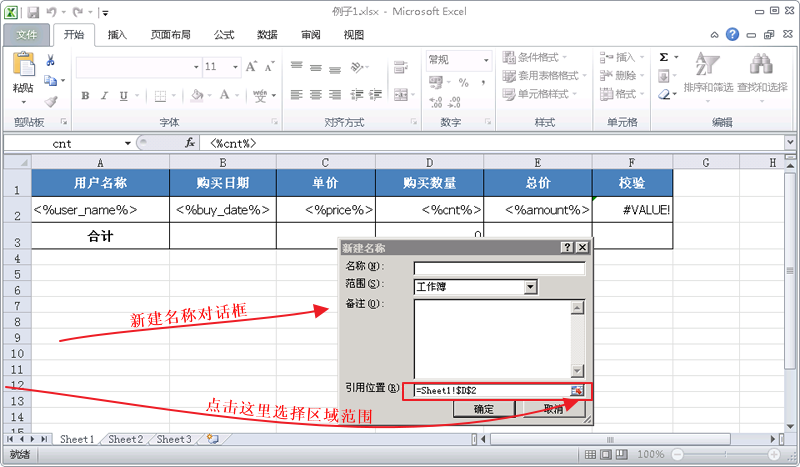Click the 插入 cells button

(x=622, y=57)
